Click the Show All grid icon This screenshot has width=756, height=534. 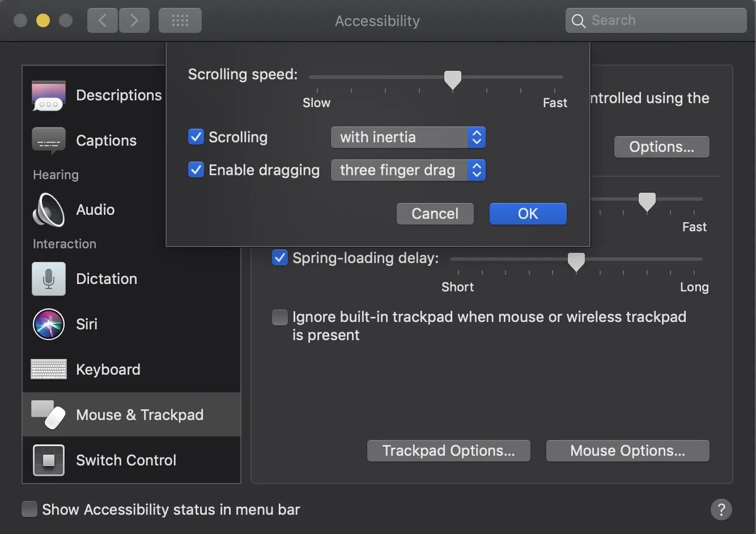[180, 21]
